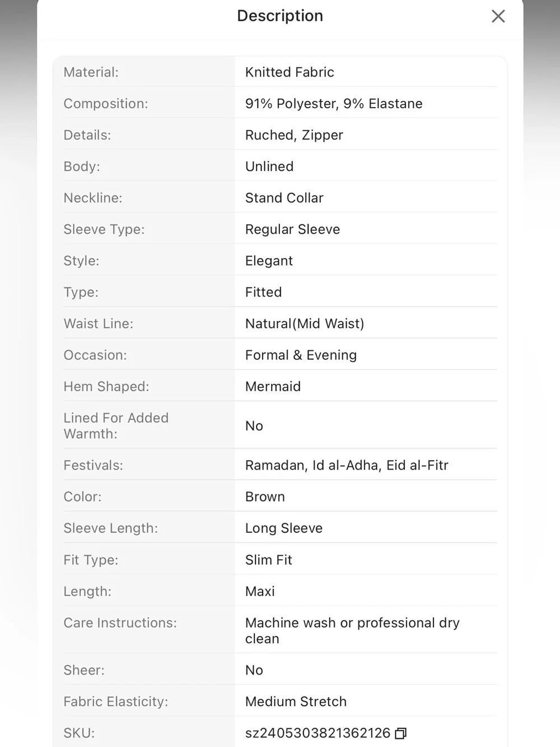Select the Stand Collar neckline value
560x747 pixels.
(x=284, y=198)
